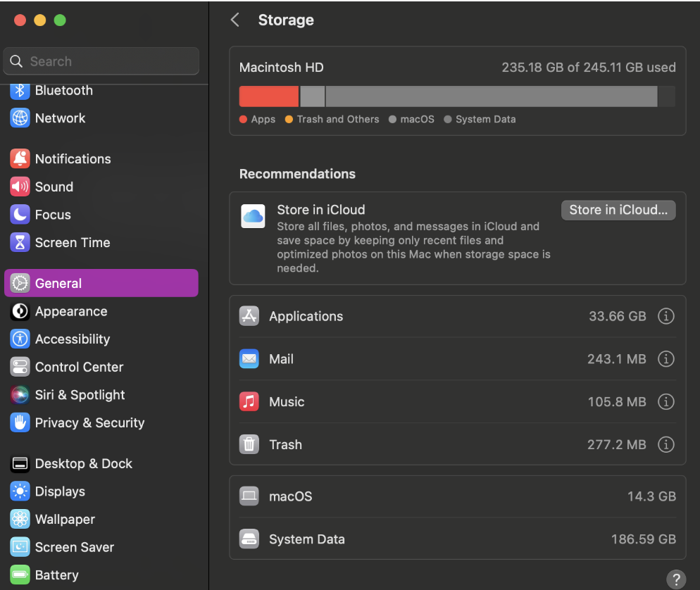The width and height of the screenshot is (700, 590).
Task: Click the Bluetooth icon in sidebar
Action: [20, 90]
